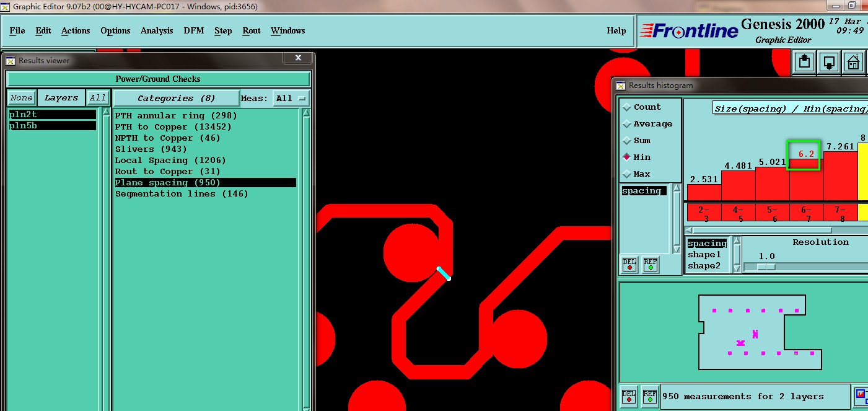Click the All layers button
This screenshot has height=411, width=868.
[97, 98]
